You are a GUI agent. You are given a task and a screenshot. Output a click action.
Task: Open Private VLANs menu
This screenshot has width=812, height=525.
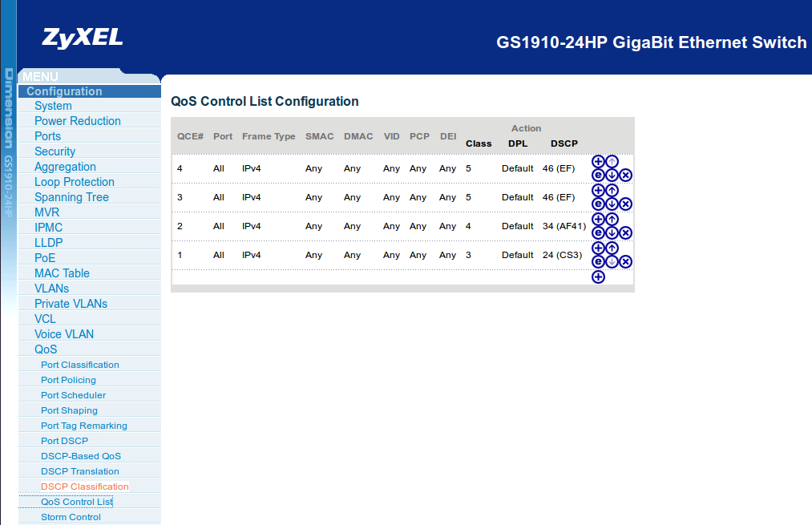pos(71,304)
